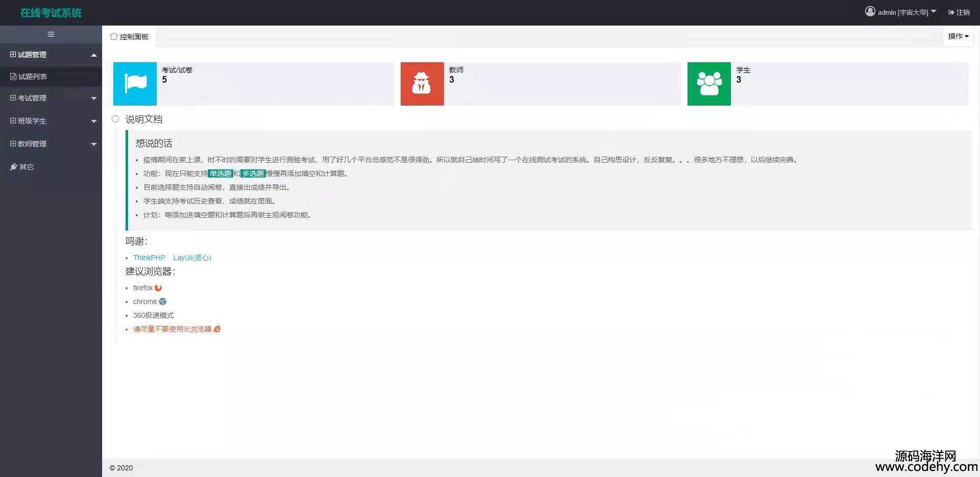Expand the 班级学生 menu arrow
980x477 pixels.
tap(94, 121)
